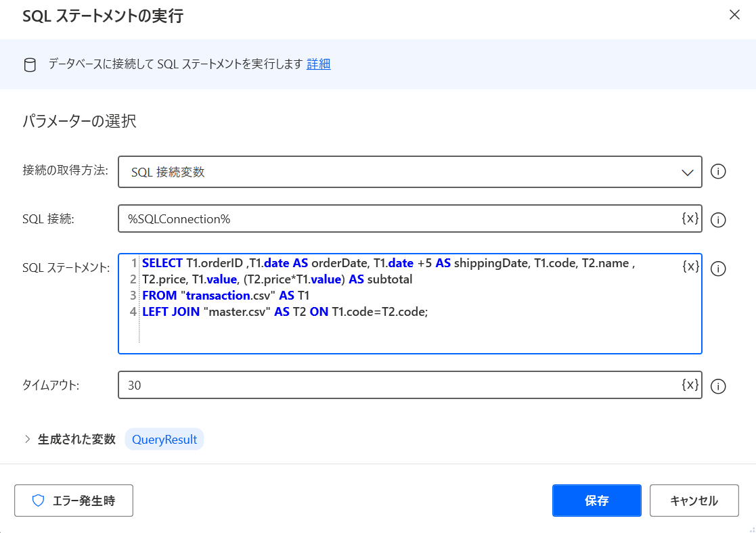Close the SQL ステートメントの実行 dialog
756x533 pixels.
(x=734, y=15)
